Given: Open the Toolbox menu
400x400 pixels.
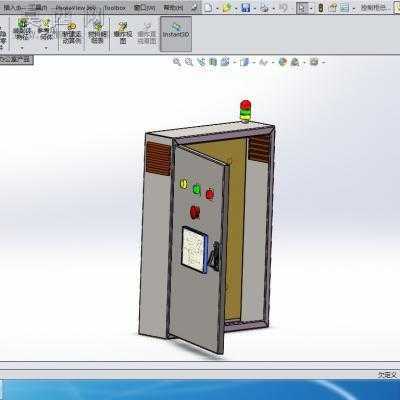Looking at the screenshot, I should pyautogui.click(x=114, y=8).
